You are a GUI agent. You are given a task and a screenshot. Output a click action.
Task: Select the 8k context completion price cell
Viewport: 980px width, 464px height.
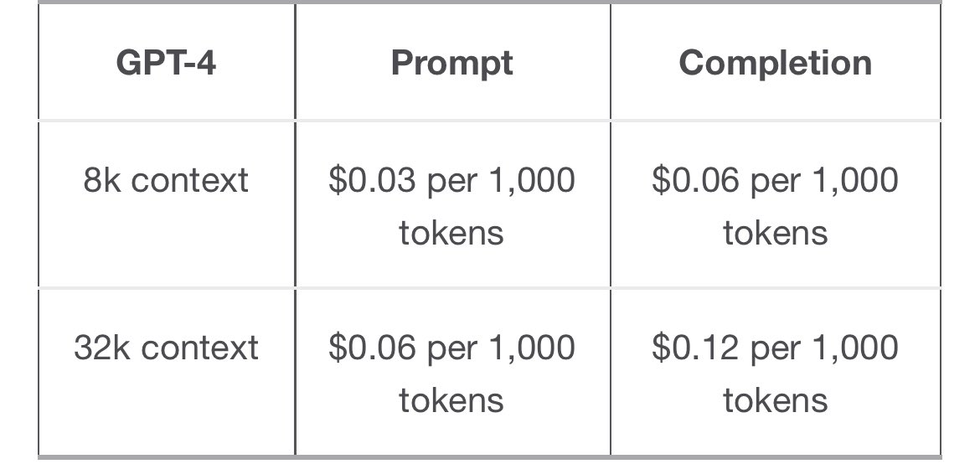[775, 205]
